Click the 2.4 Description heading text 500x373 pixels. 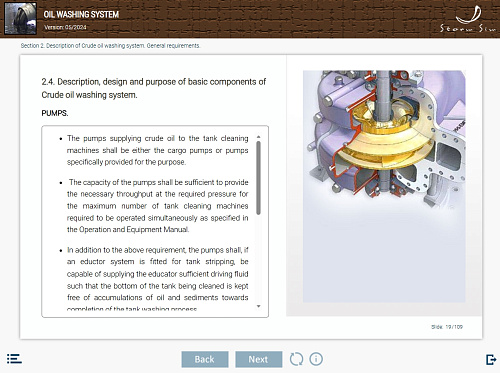[x=154, y=88]
